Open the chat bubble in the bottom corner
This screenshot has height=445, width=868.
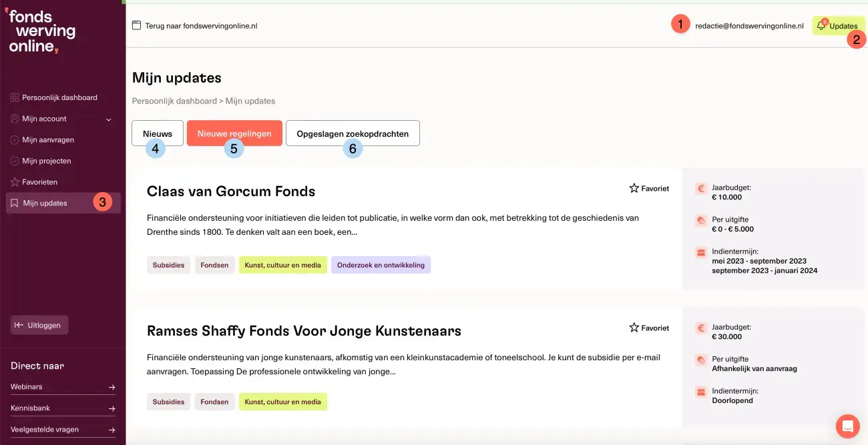coord(847,426)
